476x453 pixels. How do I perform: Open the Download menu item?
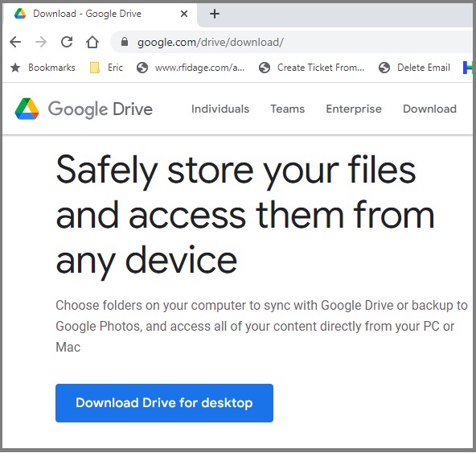point(429,109)
